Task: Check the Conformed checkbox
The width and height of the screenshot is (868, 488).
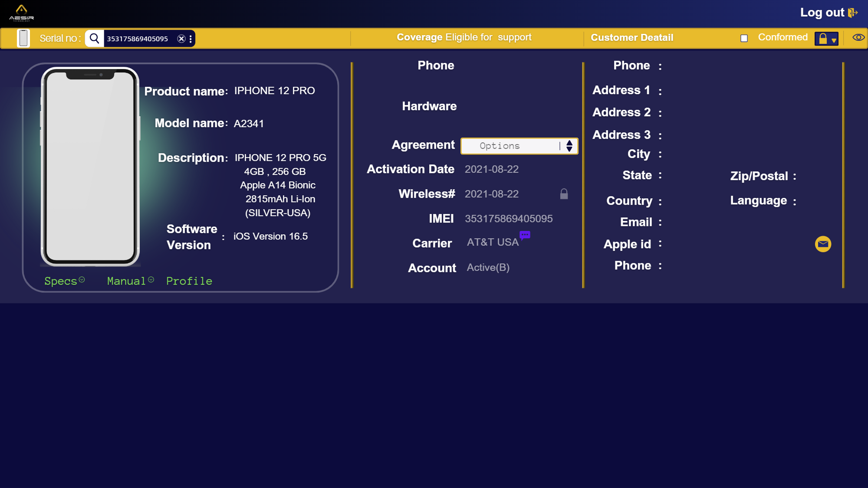Action: point(744,38)
